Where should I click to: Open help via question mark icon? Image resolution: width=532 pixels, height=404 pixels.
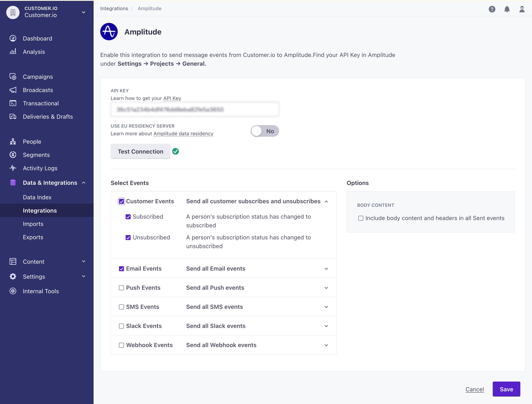coord(492,9)
